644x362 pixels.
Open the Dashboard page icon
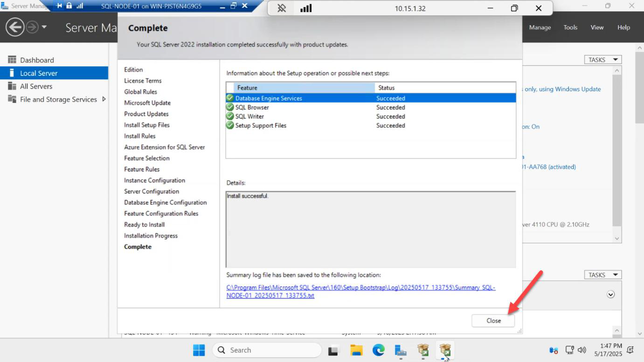click(x=12, y=60)
